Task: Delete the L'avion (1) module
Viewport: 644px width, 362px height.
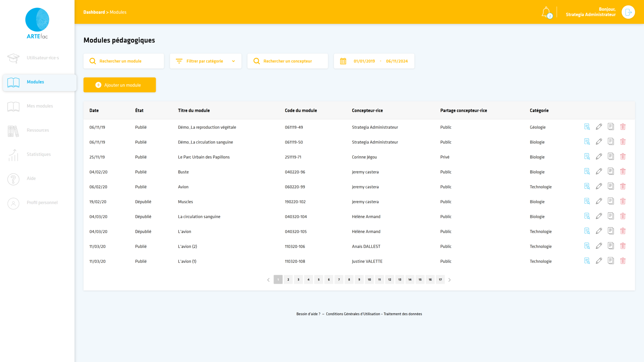Action: pyautogui.click(x=623, y=261)
